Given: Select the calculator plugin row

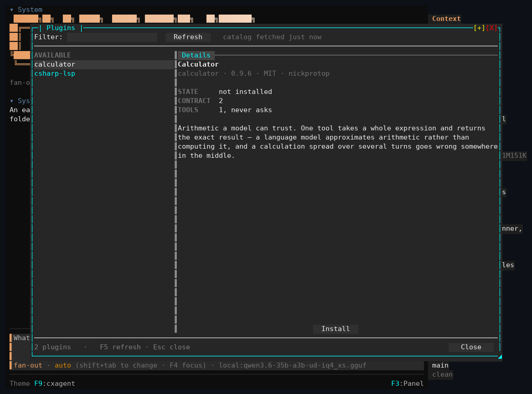Looking at the screenshot, I should coord(104,64).
